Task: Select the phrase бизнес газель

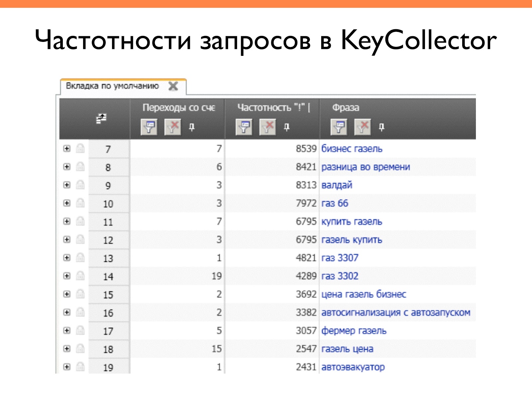Action: (352, 149)
